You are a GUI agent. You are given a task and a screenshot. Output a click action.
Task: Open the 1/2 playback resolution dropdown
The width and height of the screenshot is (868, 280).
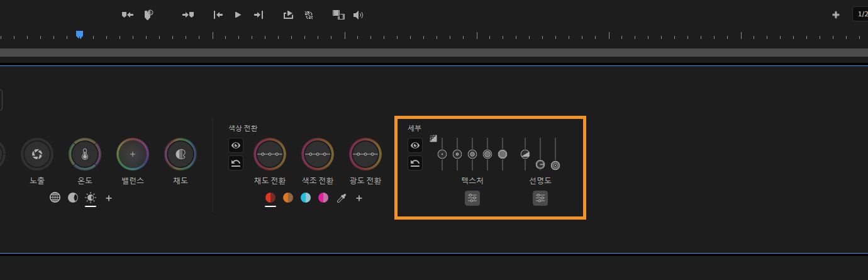click(x=860, y=14)
